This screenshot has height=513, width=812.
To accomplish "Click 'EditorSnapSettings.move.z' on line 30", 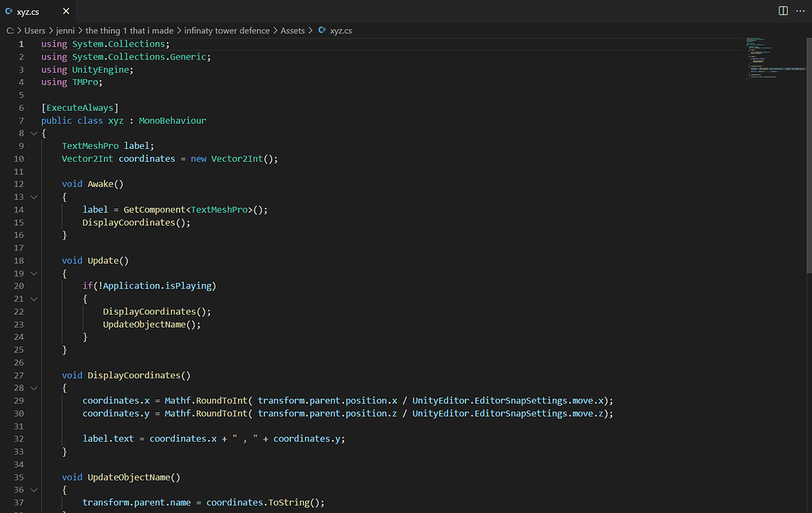I will click(538, 414).
